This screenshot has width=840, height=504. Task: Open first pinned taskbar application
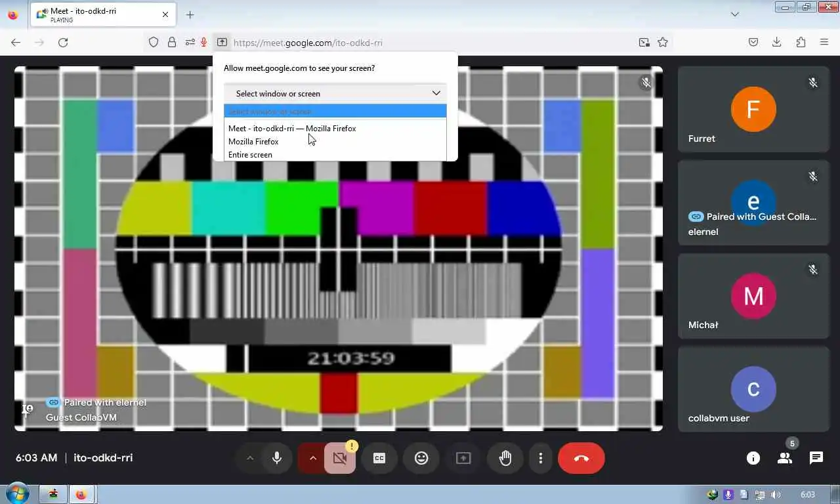[x=53, y=494]
